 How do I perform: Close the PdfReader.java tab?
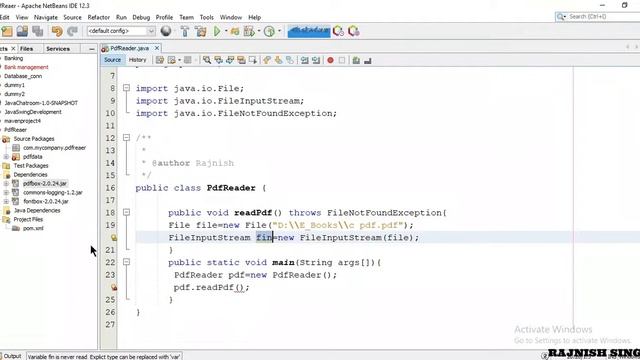coord(157,48)
